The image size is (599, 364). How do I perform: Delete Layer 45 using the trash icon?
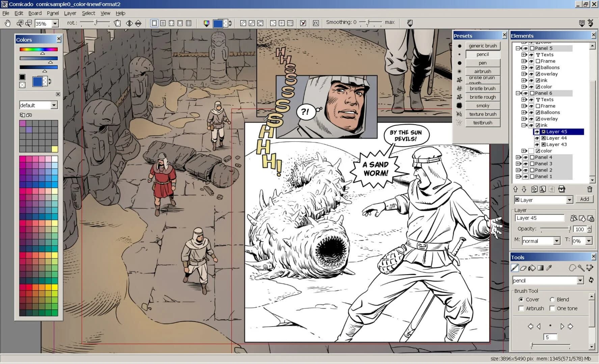590,189
